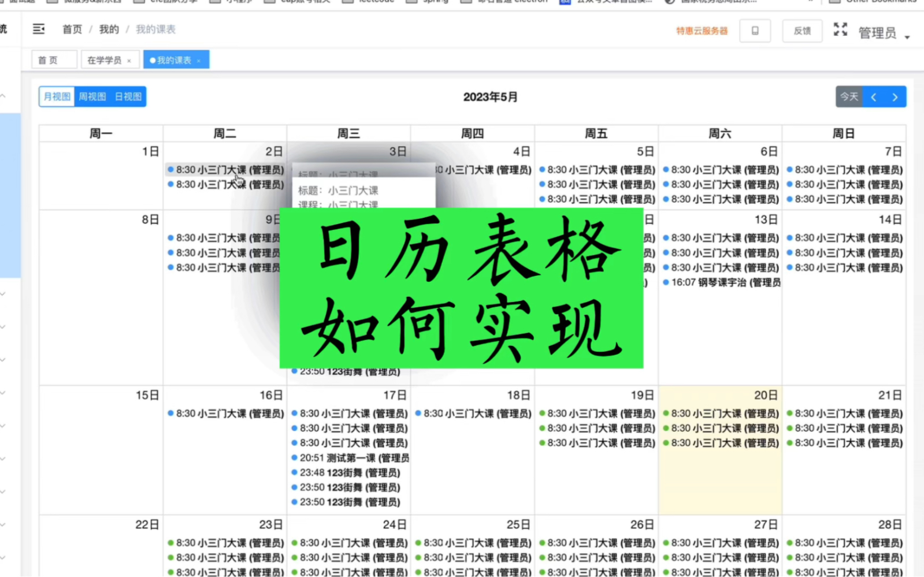Select the 22日 date cell
This screenshot has height=577, width=924.
pos(101,546)
